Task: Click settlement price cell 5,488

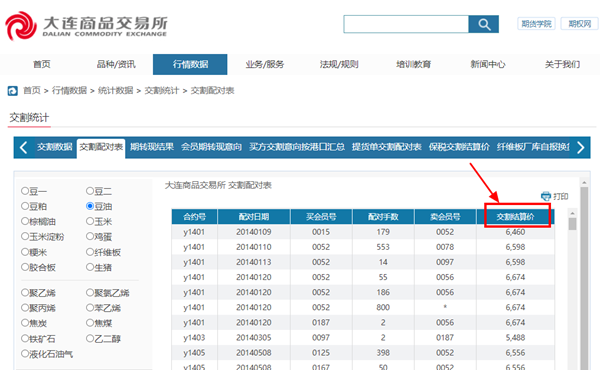Action: [x=515, y=337]
